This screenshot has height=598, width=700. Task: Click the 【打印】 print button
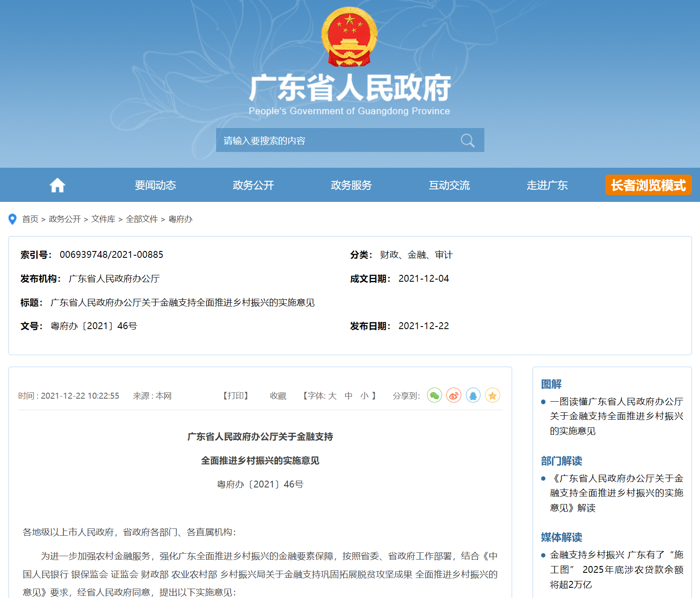click(236, 396)
